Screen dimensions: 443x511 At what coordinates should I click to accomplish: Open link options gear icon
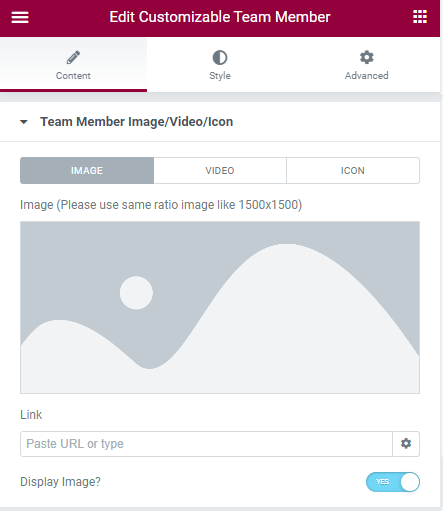coord(406,444)
